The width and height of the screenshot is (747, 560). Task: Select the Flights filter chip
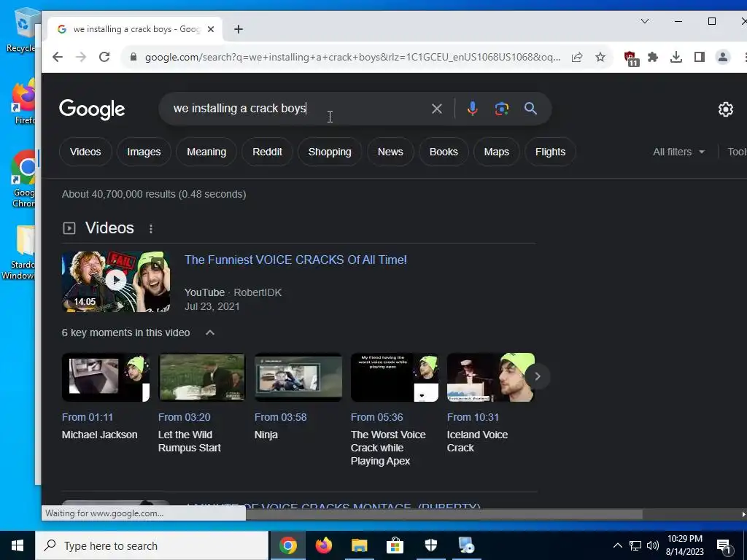tap(550, 152)
